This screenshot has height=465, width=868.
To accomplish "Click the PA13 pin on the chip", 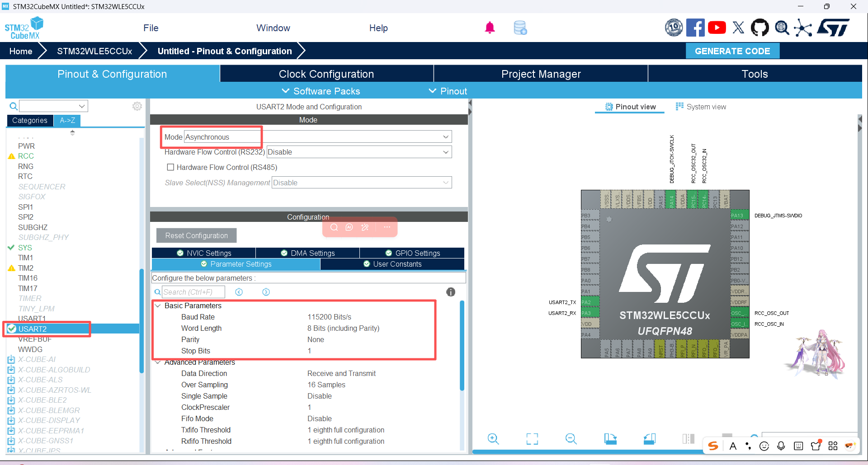I will [x=740, y=216].
